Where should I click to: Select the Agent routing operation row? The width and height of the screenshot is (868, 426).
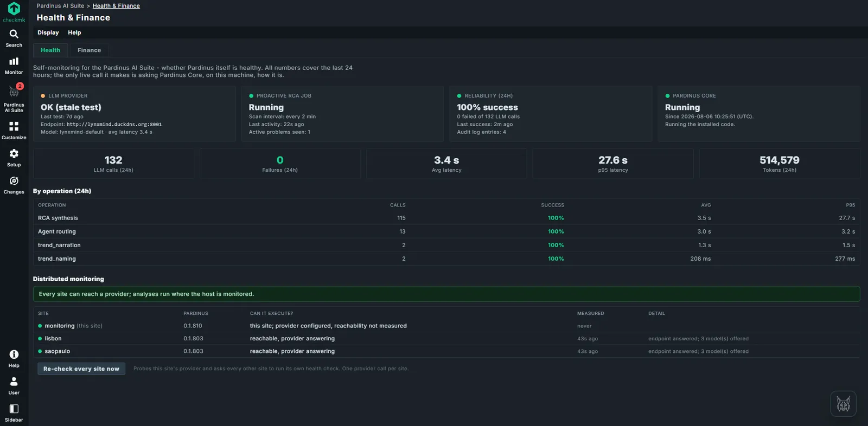coord(446,231)
